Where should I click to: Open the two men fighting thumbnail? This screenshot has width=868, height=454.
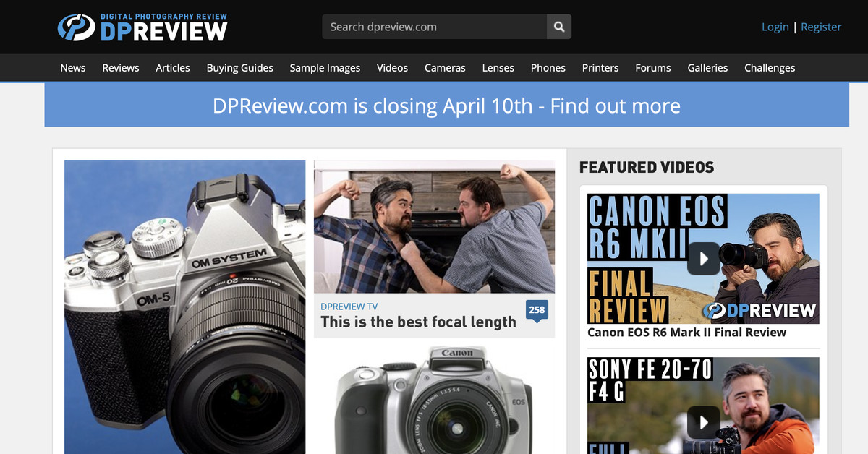(434, 226)
